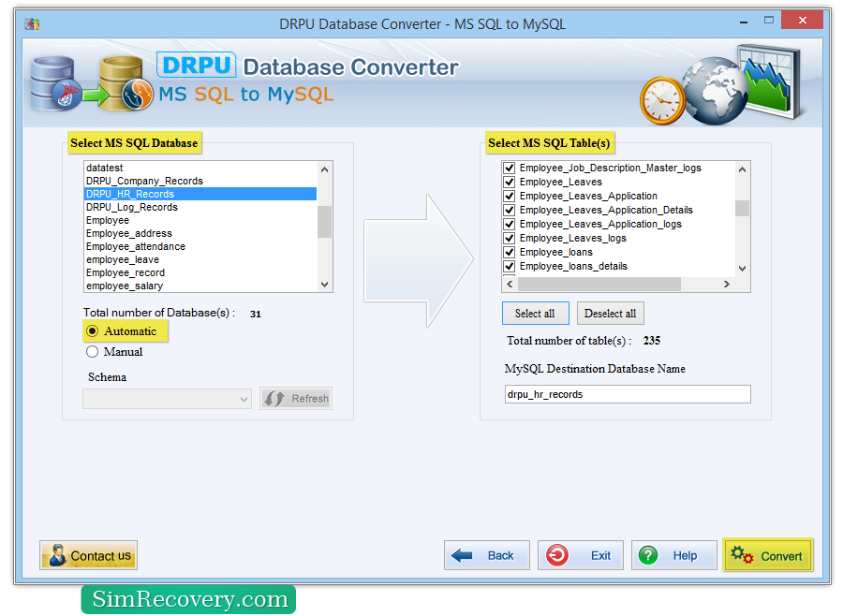The image size is (843, 616).
Task: Toggle the Employee_Leaves_Application checkbox
Action: click(510, 197)
